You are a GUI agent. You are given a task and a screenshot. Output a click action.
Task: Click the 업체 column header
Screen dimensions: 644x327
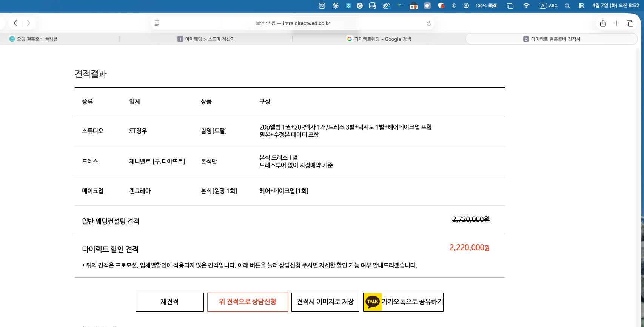click(x=134, y=102)
